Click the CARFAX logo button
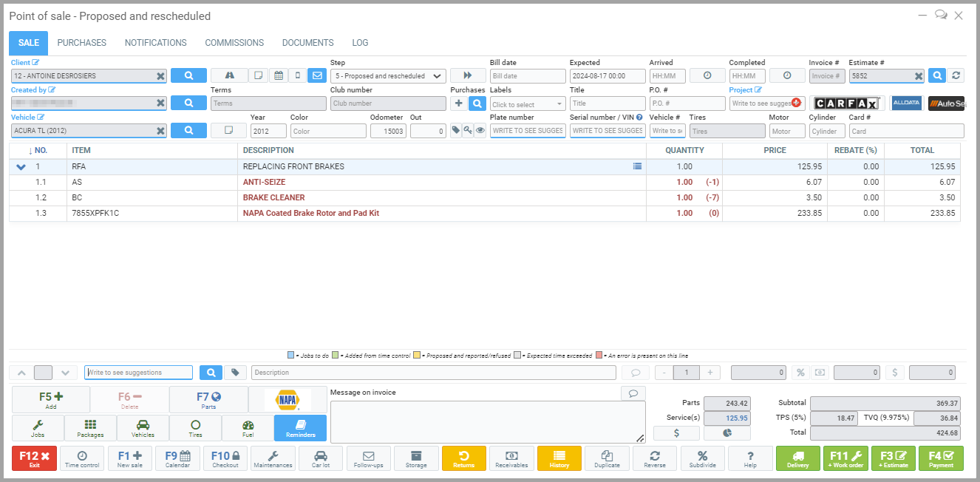This screenshot has width=980, height=482. [x=846, y=103]
